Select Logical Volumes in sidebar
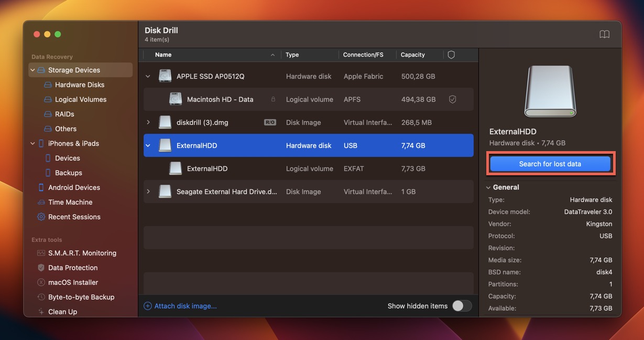The width and height of the screenshot is (644, 340). [x=80, y=99]
